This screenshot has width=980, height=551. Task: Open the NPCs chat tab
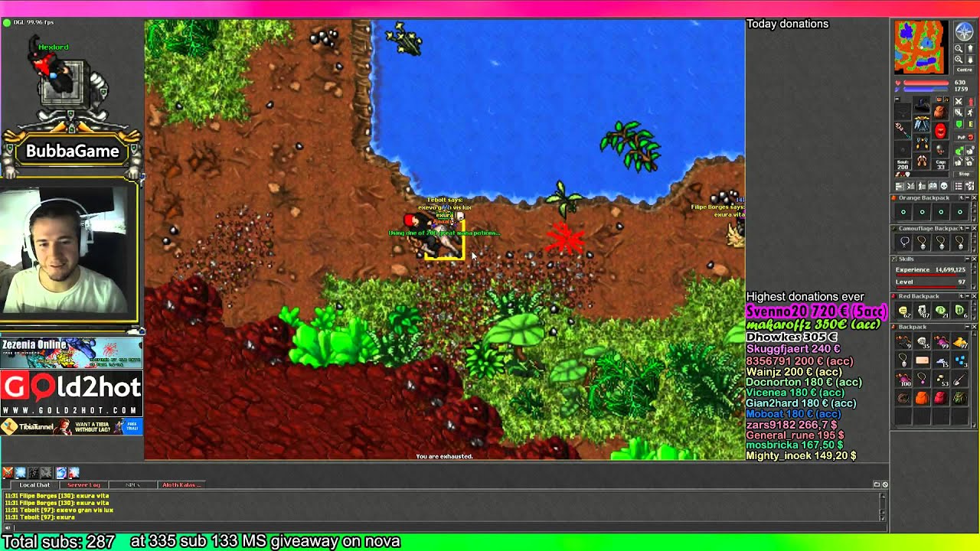132,484
